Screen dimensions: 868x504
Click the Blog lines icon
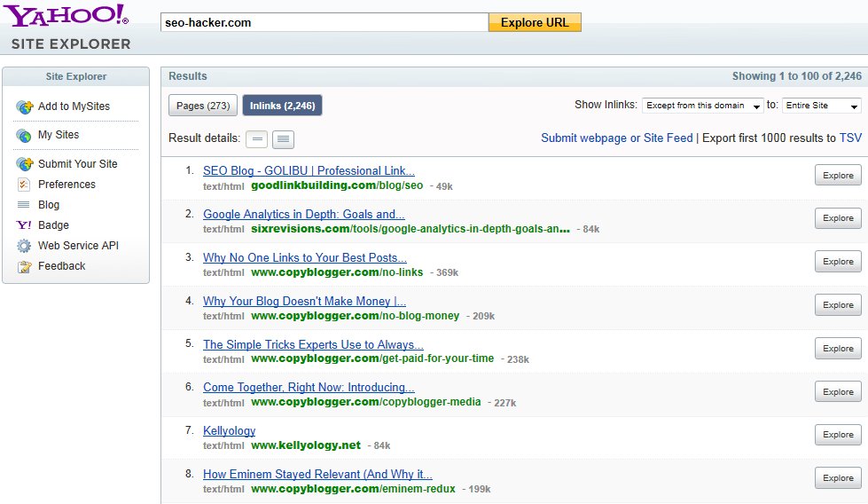(24, 205)
